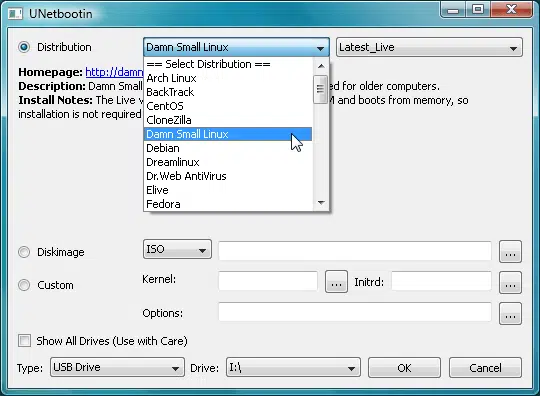Screen dimensions: 540x396
Task: Enable Show All Drives checkbox
Action: coord(24,341)
